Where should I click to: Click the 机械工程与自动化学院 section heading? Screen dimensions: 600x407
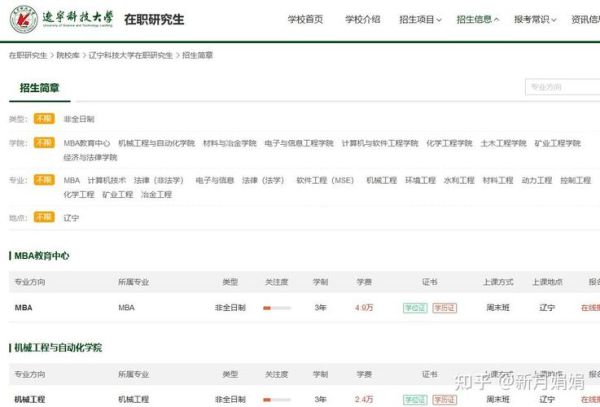coord(58,348)
